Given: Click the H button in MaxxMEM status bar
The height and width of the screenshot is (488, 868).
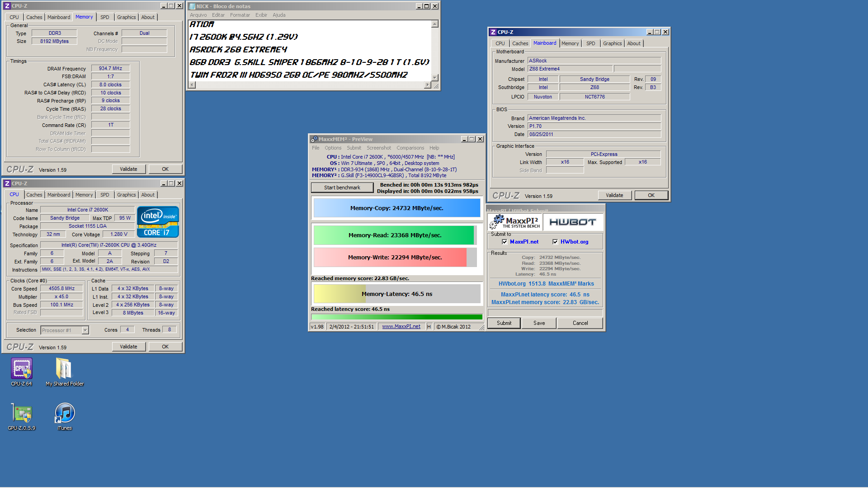Looking at the screenshot, I should 429,327.
